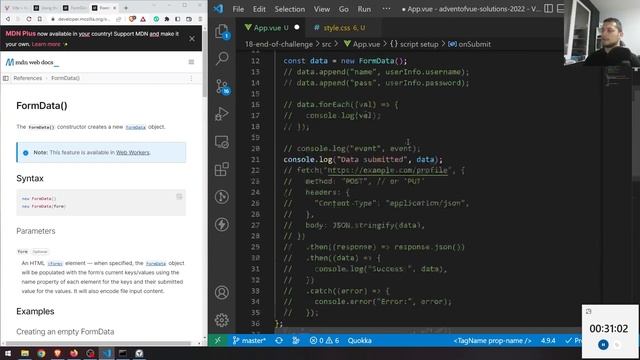The image size is (640, 360).
Task: Click the 4.9.4 version in status bar
Action: coord(548,340)
